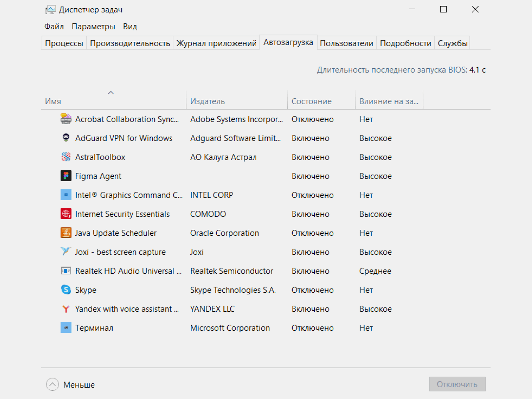
Task: Select the Intel Graphics Command entry name
Action: (x=129, y=195)
